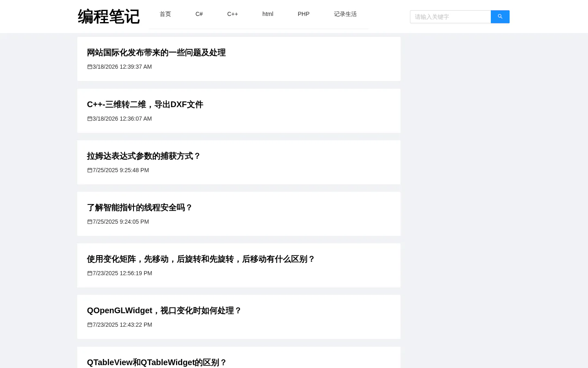Focus the 请输入关键字 search field
The height and width of the screenshot is (368, 588).
click(x=450, y=17)
